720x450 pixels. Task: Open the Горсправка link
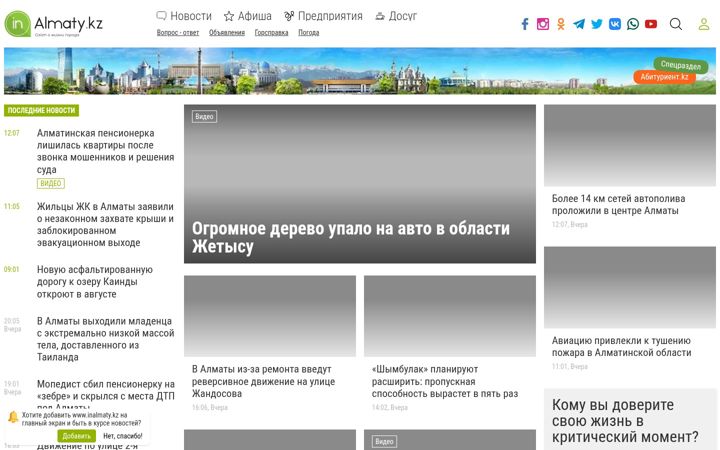click(271, 33)
